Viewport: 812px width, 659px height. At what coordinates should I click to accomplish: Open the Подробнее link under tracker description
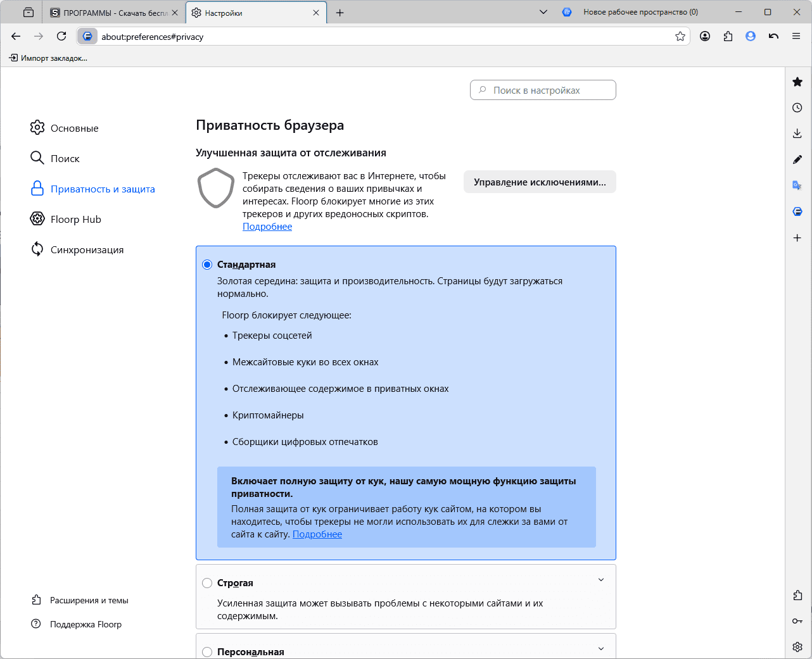267,227
